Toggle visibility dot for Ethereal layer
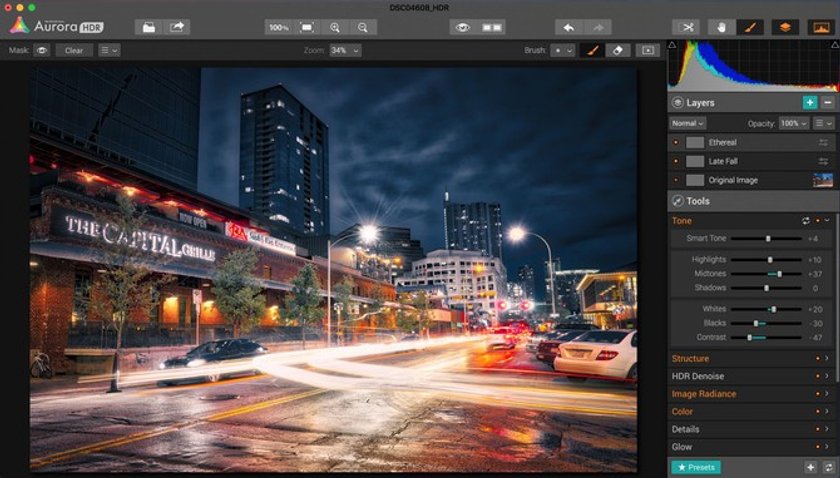Viewport: 840px width, 478px height. pos(676,143)
